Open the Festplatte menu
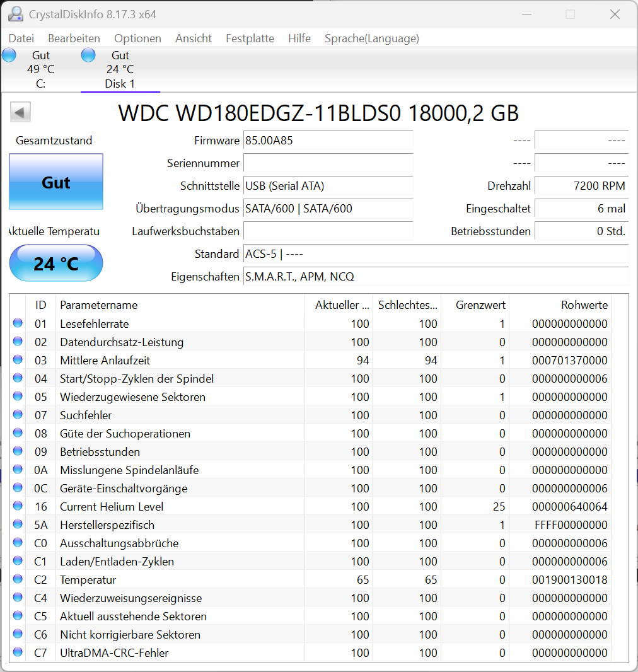Image resolution: width=638 pixels, height=672 pixels. [250, 38]
